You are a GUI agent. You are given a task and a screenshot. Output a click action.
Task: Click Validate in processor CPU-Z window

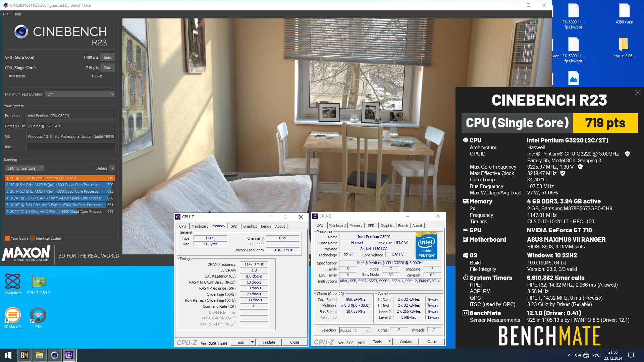[406, 342]
